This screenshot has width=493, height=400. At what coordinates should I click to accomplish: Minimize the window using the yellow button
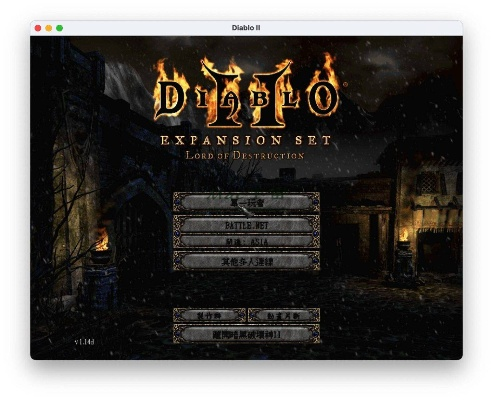[49, 28]
